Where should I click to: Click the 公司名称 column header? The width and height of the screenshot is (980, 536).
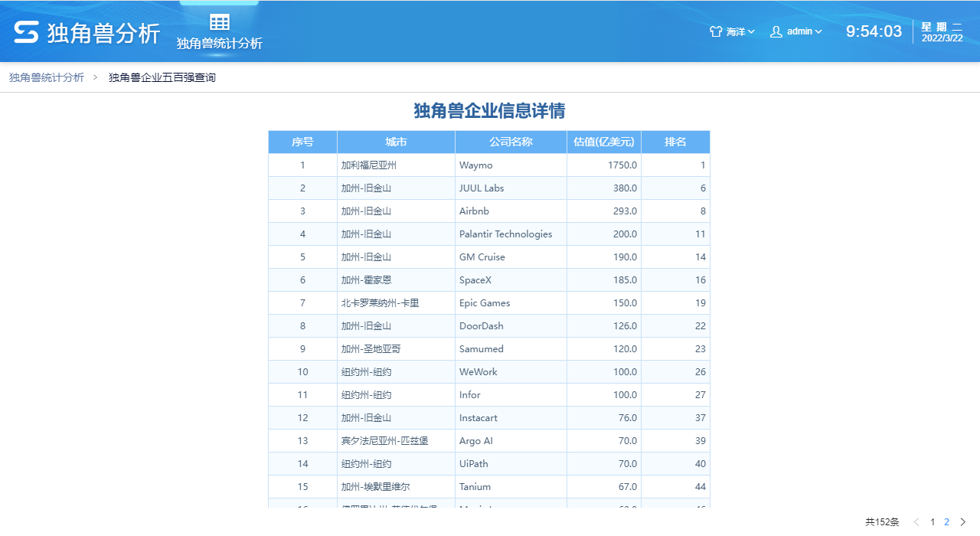click(511, 142)
